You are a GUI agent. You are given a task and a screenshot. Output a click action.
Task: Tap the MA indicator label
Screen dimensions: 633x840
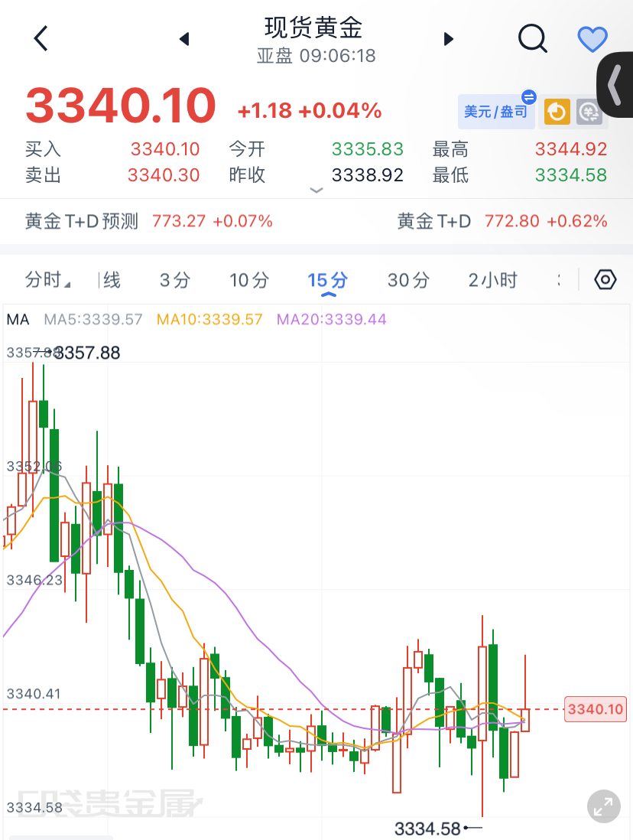coord(18,320)
